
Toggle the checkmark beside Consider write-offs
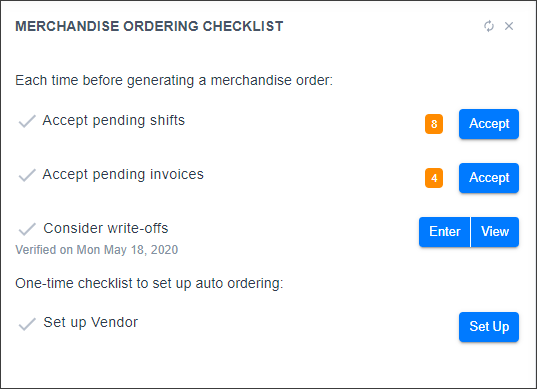click(x=27, y=229)
